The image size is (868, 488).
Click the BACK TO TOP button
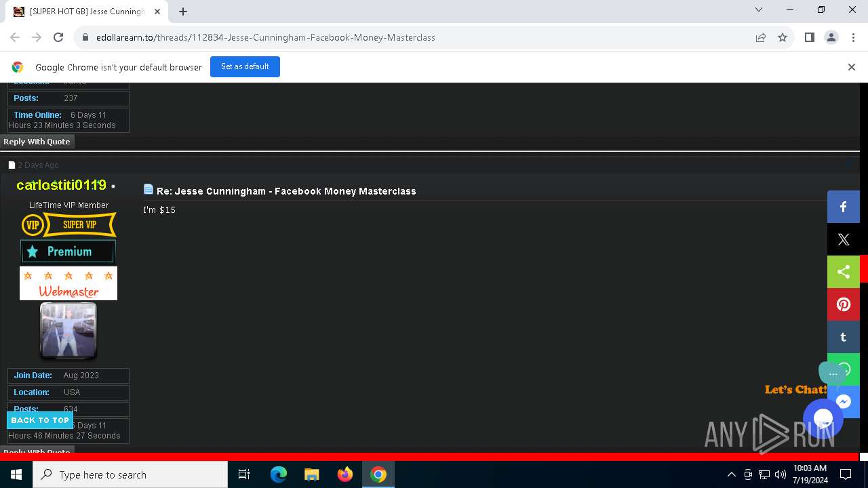(x=40, y=420)
